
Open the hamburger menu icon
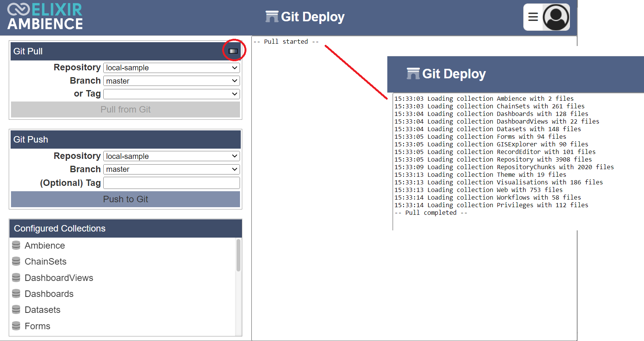[533, 17]
